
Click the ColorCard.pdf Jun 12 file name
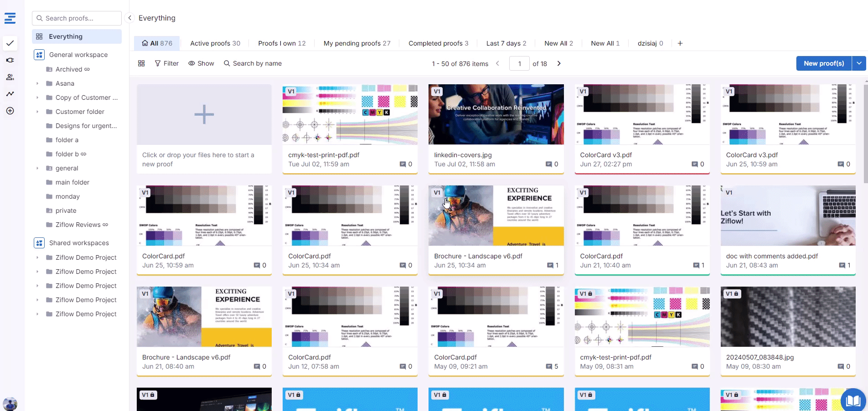pyautogui.click(x=310, y=357)
